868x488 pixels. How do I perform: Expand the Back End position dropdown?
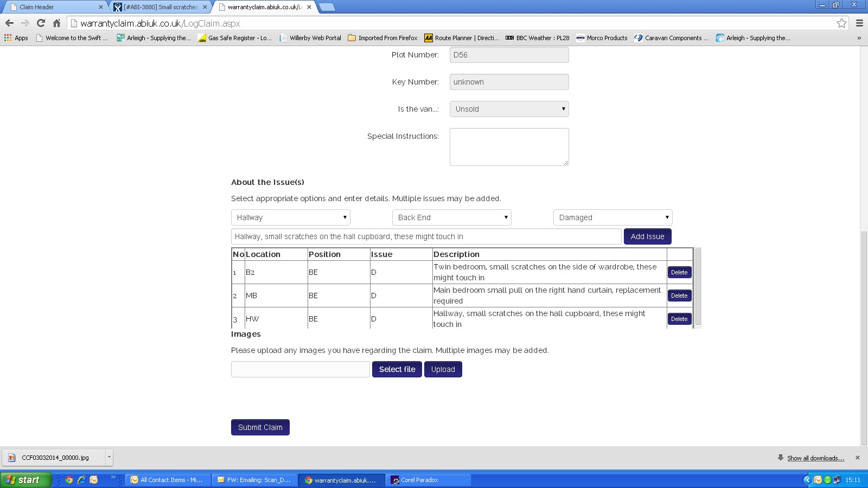451,217
